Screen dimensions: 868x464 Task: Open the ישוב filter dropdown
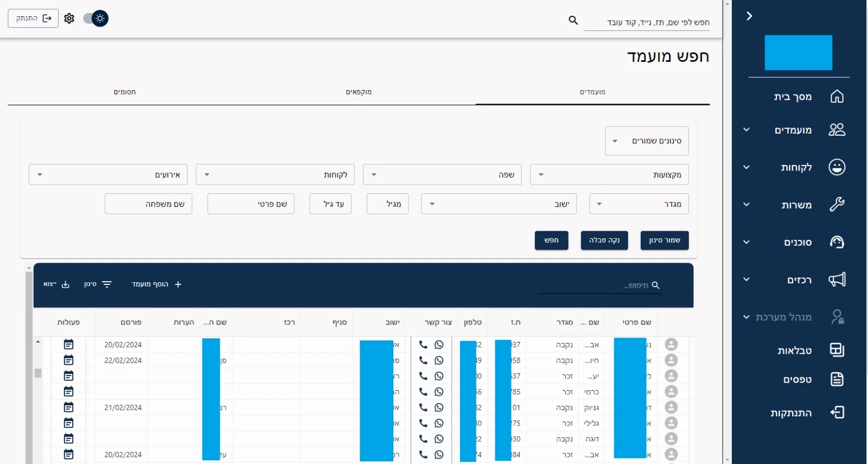click(x=499, y=204)
